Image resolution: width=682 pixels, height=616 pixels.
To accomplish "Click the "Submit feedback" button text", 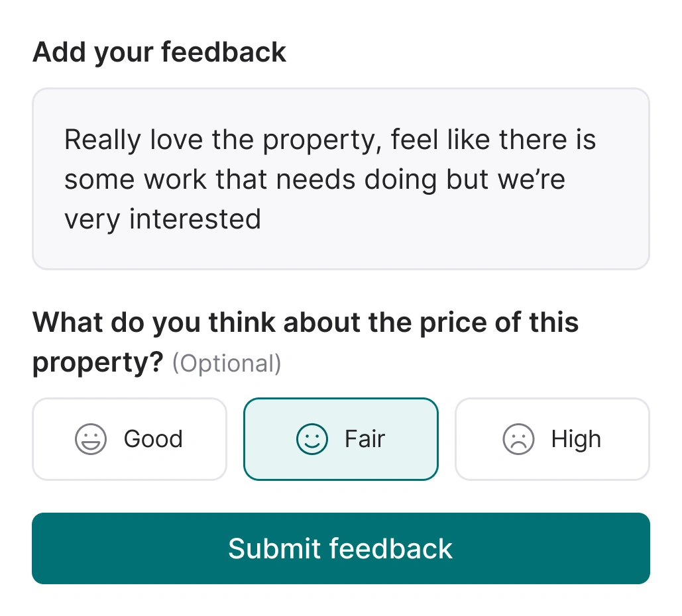I will click(341, 548).
